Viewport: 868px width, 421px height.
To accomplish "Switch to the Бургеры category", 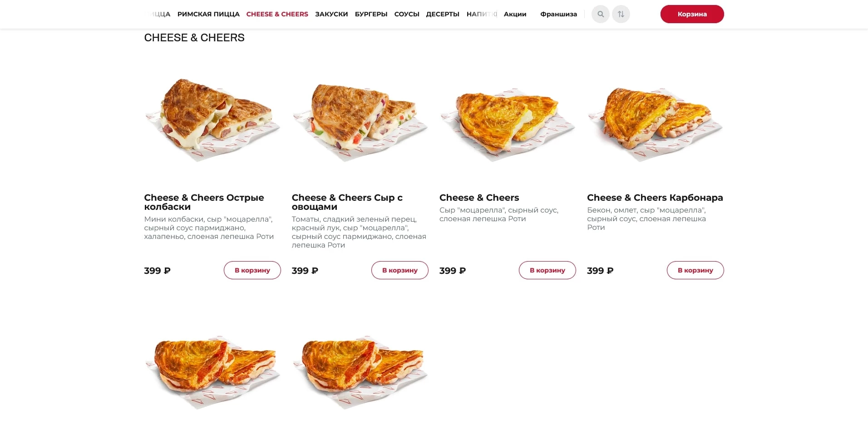I will tap(371, 14).
